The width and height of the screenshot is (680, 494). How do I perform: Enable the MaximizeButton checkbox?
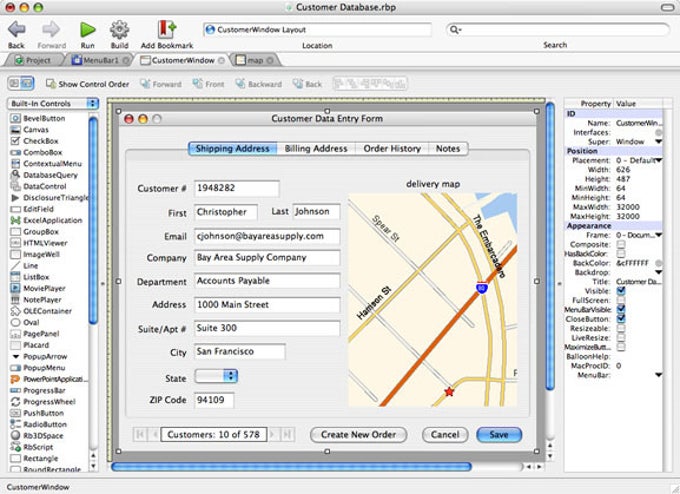pyautogui.click(x=621, y=347)
